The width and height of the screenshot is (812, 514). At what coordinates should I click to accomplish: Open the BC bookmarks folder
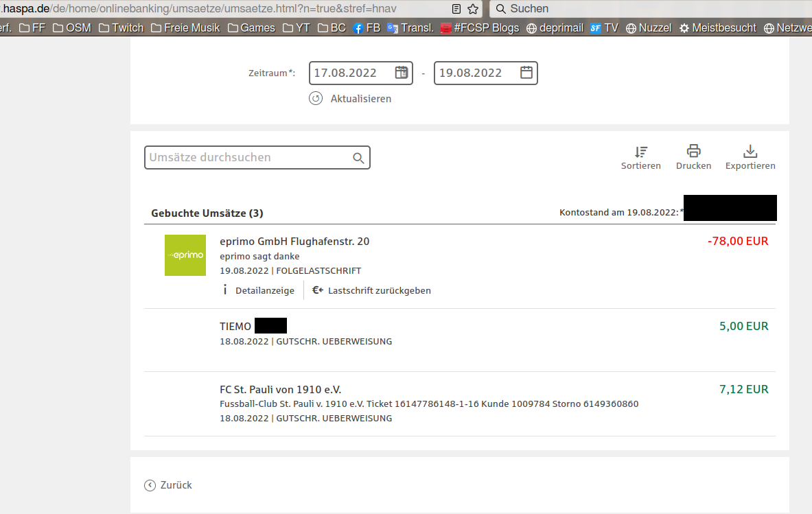point(332,28)
